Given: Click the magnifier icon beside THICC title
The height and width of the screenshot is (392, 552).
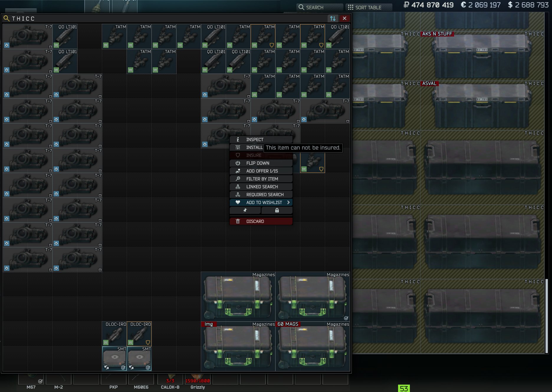Looking at the screenshot, I should pos(6,18).
